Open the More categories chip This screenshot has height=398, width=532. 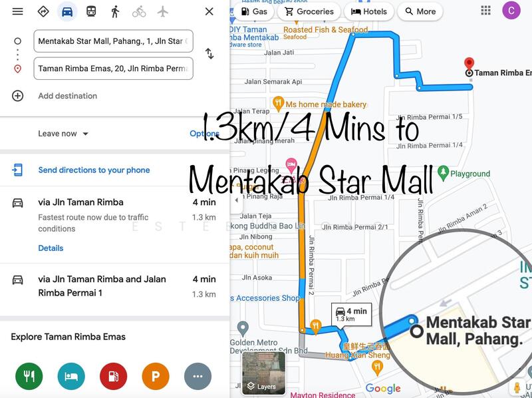[420, 11]
